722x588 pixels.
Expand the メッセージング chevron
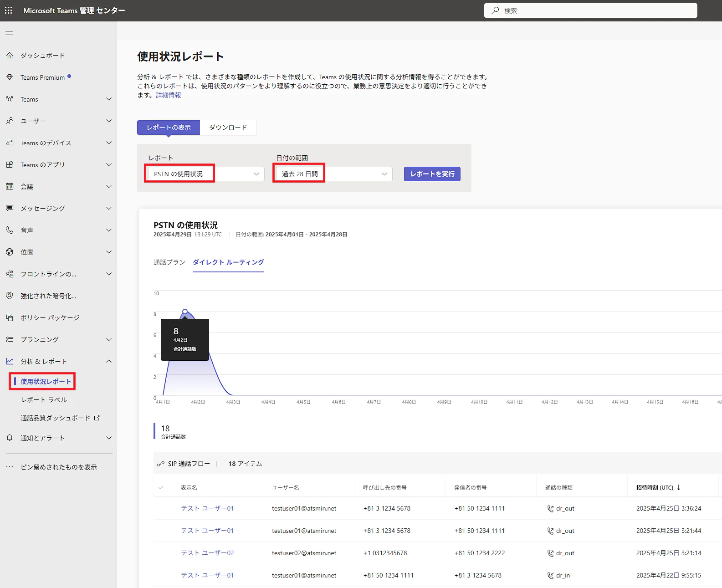coord(109,208)
